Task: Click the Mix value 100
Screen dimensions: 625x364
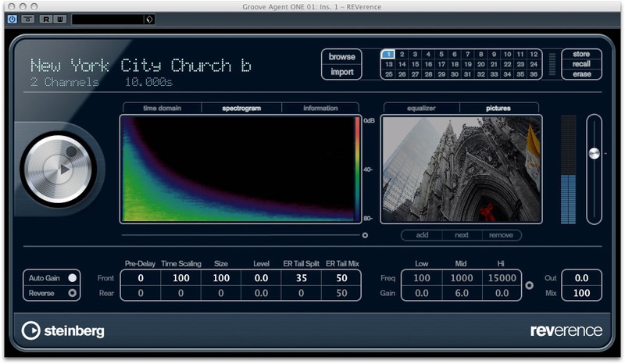Action: point(581,293)
